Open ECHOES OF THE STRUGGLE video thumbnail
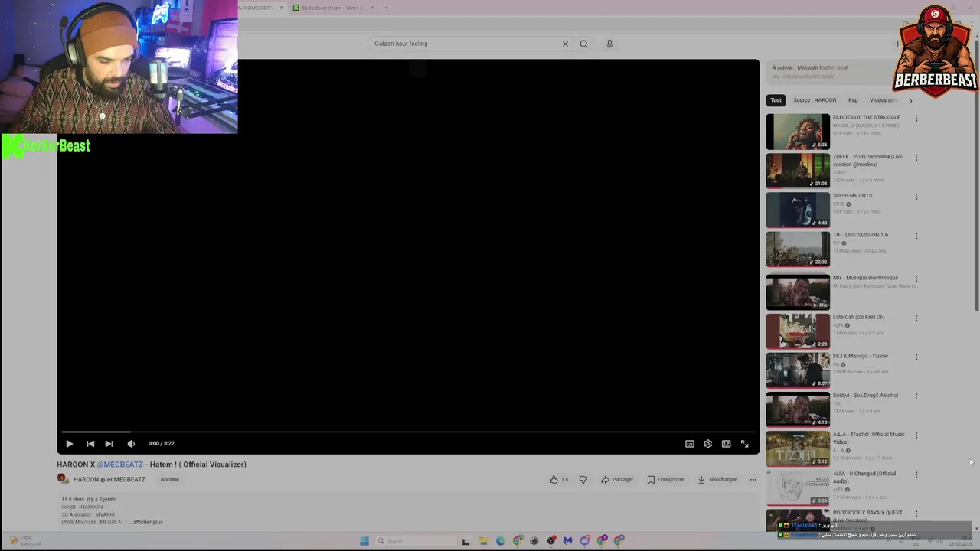The height and width of the screenshot is (551, 980). (798, 132)
